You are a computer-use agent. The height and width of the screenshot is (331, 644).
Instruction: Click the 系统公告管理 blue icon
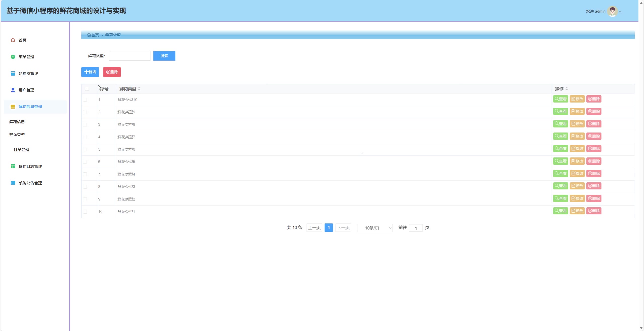coord(13,183)
